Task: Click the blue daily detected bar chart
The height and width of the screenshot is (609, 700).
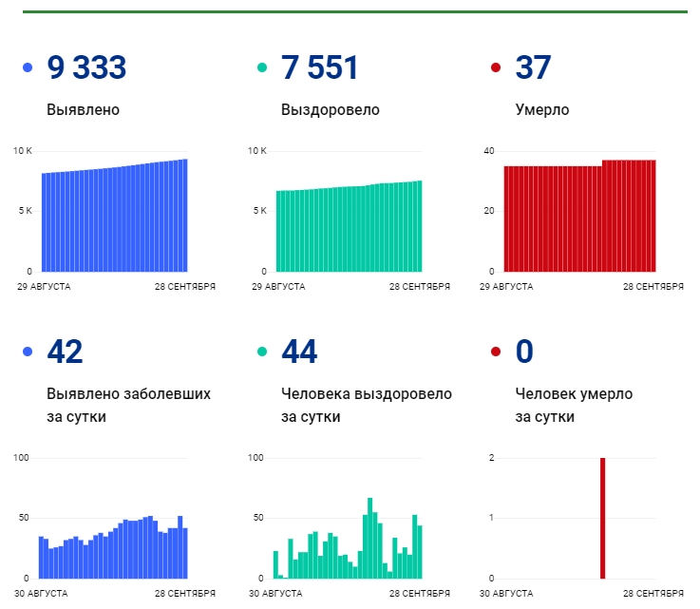Action: coord(113,547)
